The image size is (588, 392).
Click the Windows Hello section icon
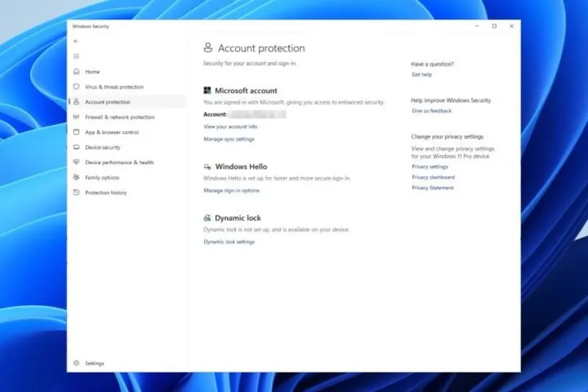[207, 166]
